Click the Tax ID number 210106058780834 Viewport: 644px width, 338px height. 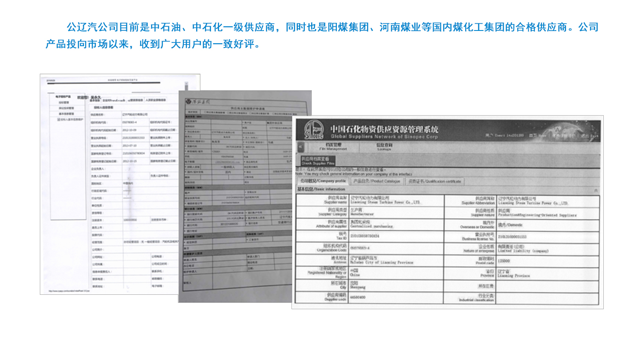(x=365, y=236)
